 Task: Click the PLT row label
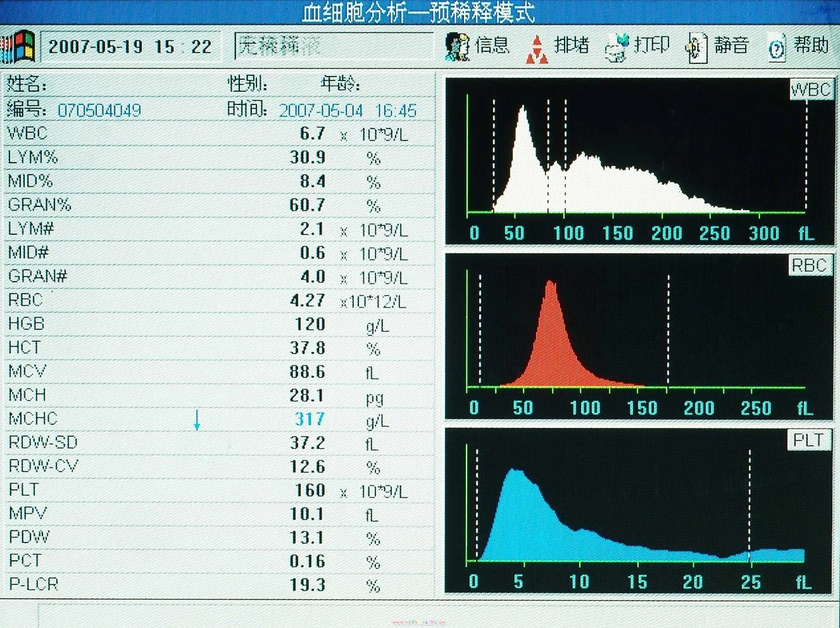[x=24, y=490]
